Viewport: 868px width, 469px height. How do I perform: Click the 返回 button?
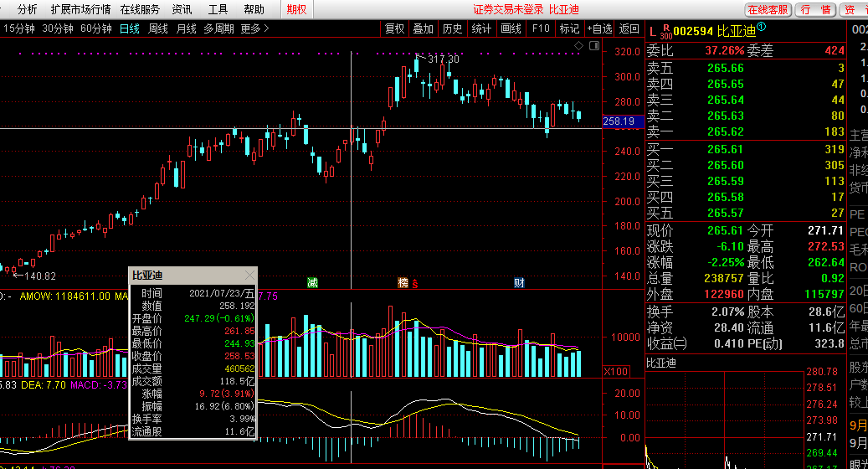[x=629, y=28]
